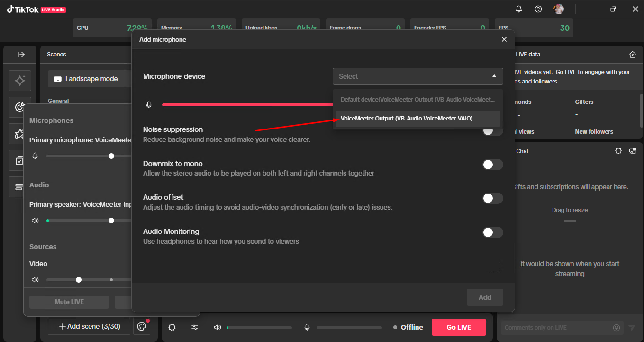Mute speaker icon in bottom bar
Viewport: 644px width, 342px height.
click(218, 327)
